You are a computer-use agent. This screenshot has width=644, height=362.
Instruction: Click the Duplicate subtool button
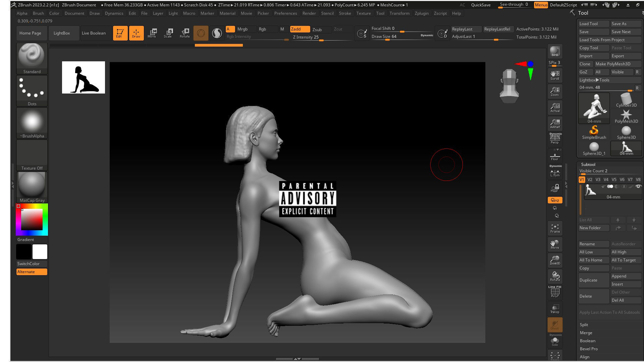pos(594,280)
